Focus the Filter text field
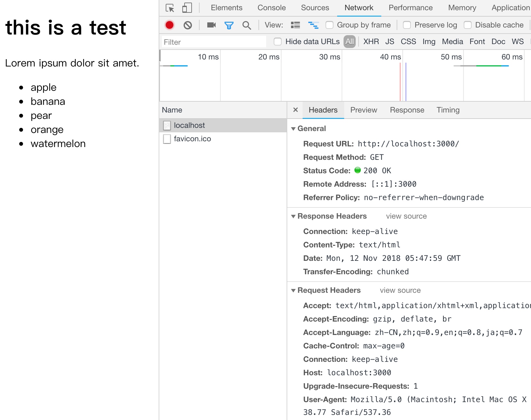Viewport: 531px width, 420px height. click(x=214, y=42)
